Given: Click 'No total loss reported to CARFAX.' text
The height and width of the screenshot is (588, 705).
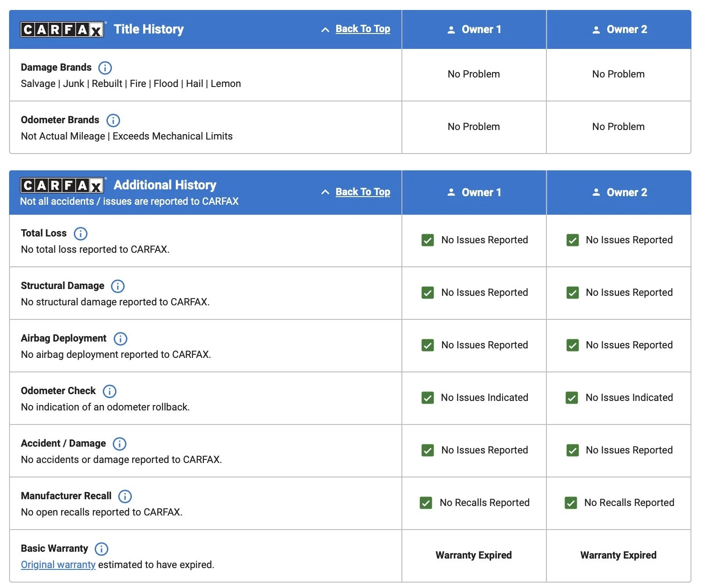Looking at the screenshot, I should click(x=95, y=250).
